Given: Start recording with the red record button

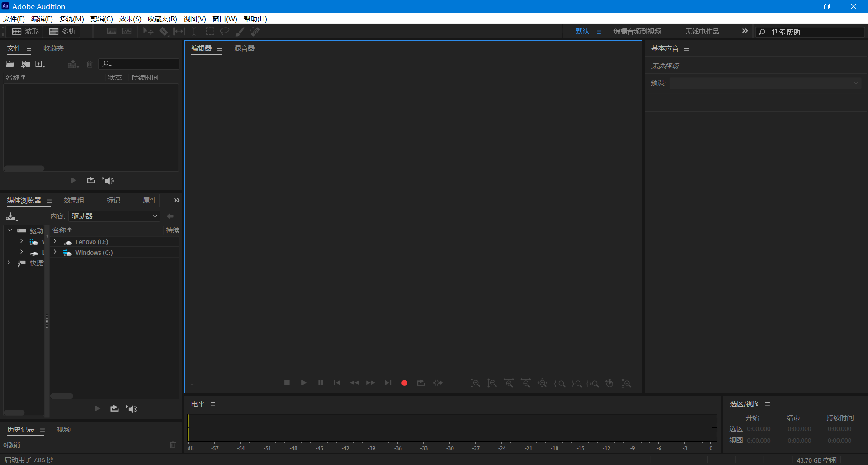Looking at the screenshot, I should (x=404, y=383).
